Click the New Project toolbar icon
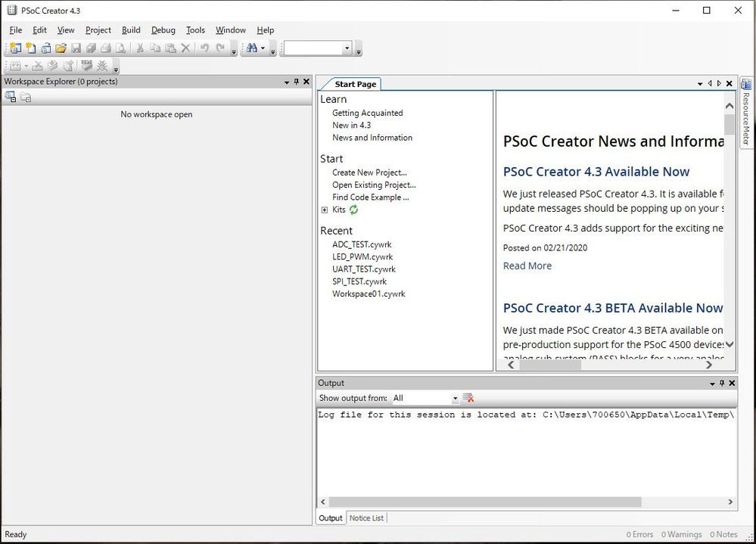The image size is (756, 544). [x=15, y=48]
